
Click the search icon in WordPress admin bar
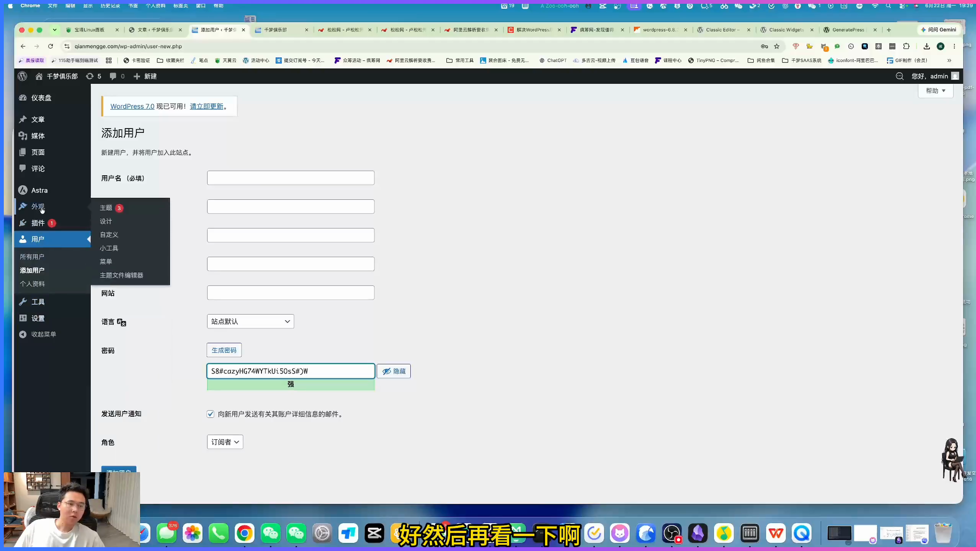coord(900,76)
